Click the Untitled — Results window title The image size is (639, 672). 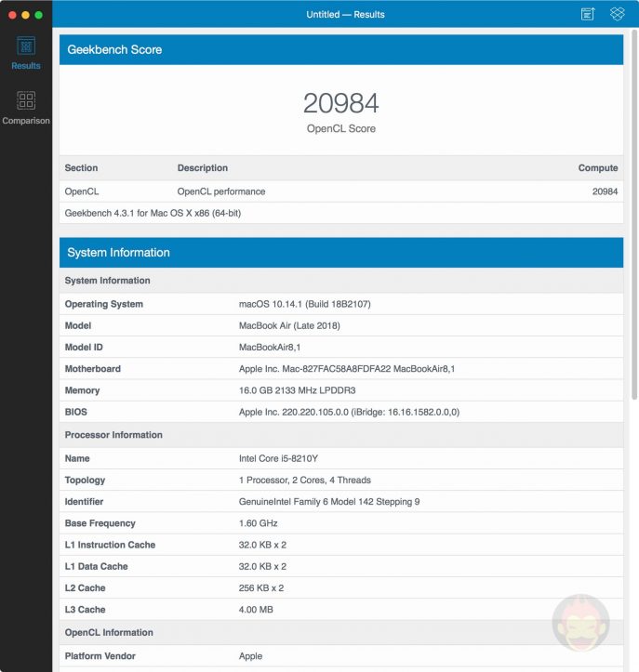click(345, 14)
